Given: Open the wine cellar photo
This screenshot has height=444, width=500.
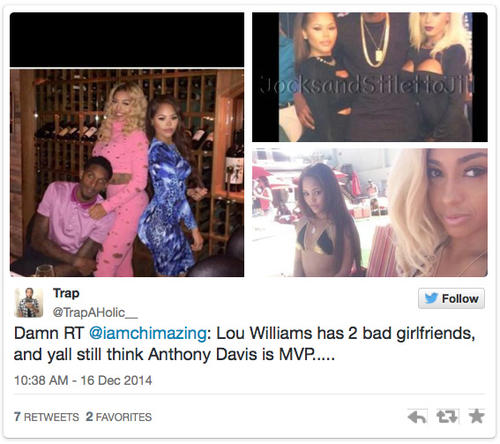Looking at the screenshot, I should tap(127, 173).
